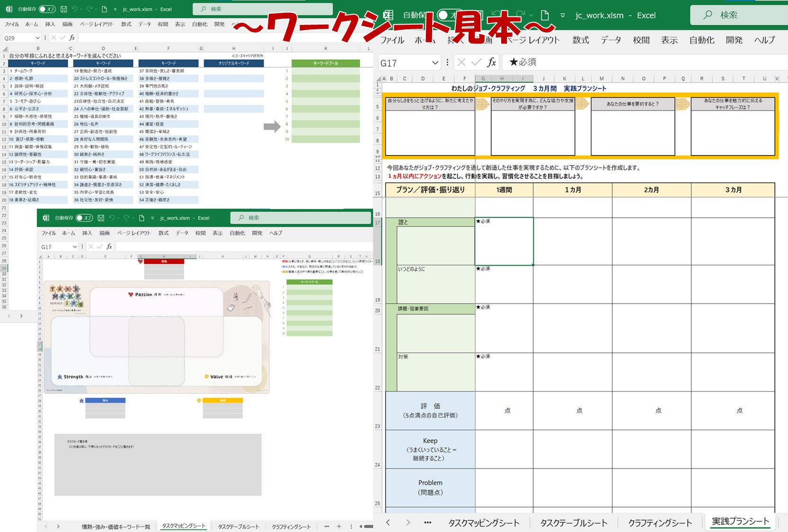Click the Excel logo in the bottom-left window
Viewport: 788px width, 532px height.
[46, 218]
